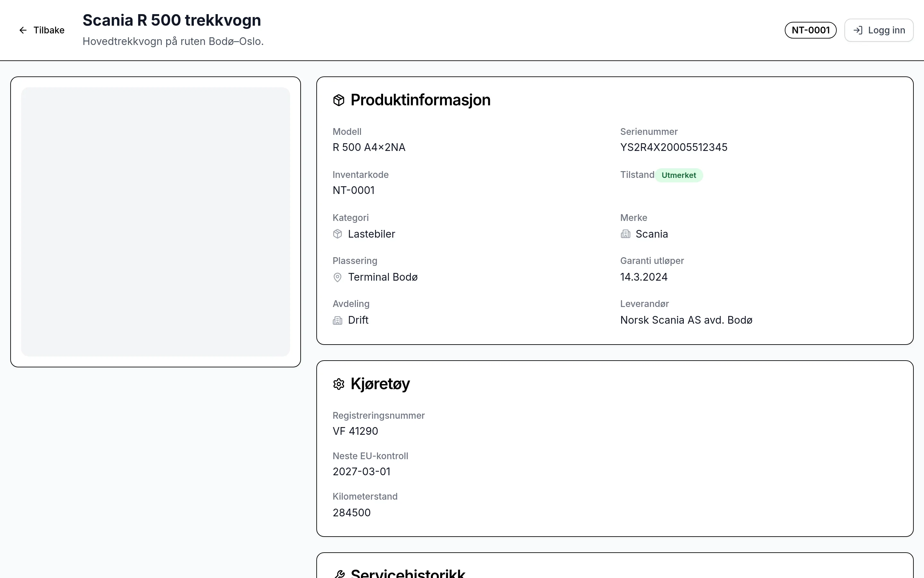The height and width of the screenshot is (578, 924).
Task: Click the Utmerket condition badge
Action: point(679,175)
